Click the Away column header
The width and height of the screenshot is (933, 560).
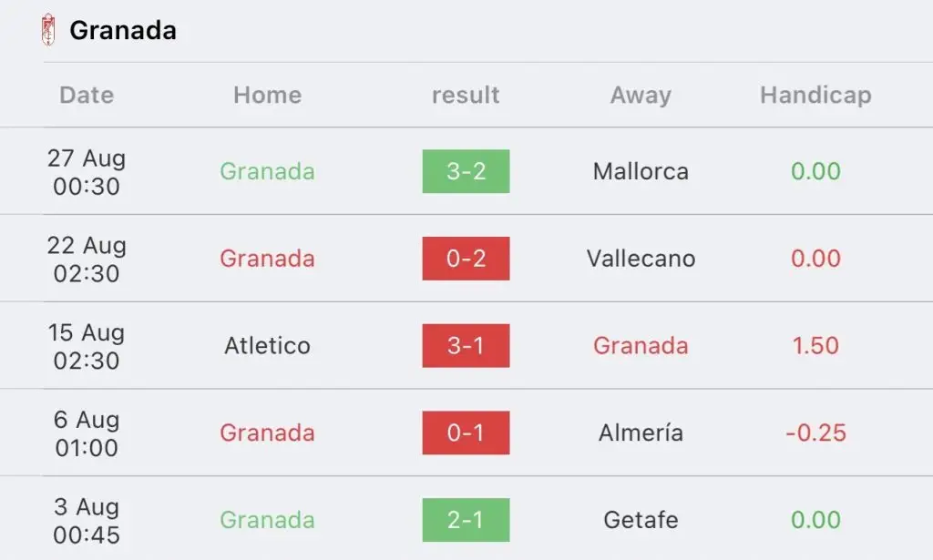641,95
